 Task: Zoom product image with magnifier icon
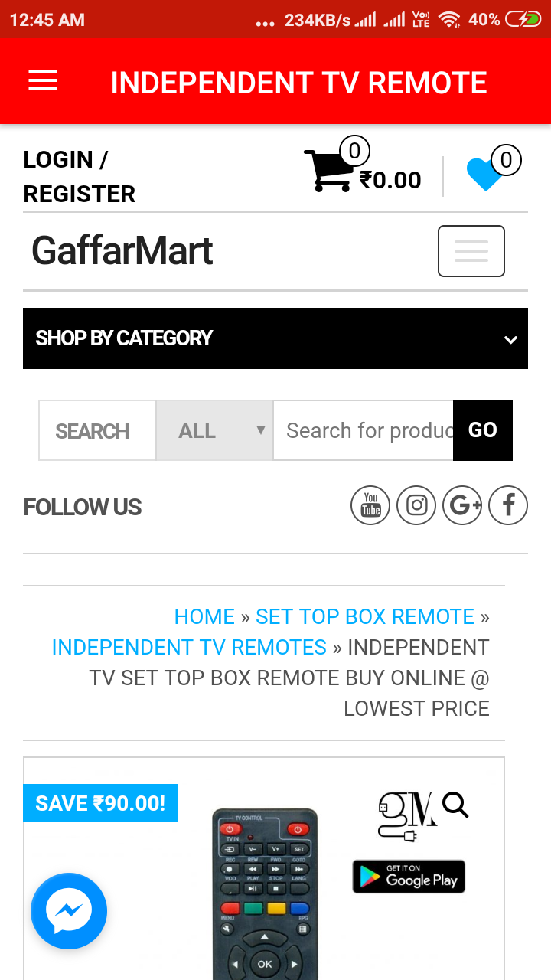[455, 805]
